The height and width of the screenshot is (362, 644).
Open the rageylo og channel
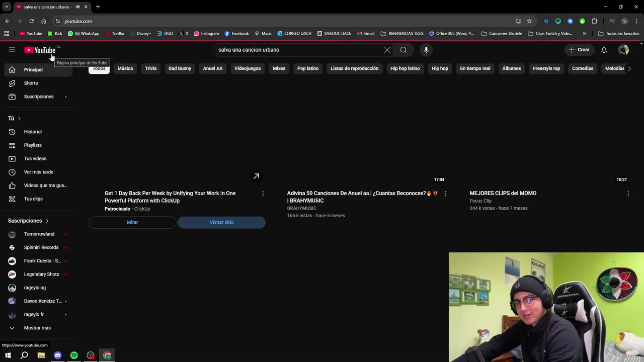coord(38,288)
